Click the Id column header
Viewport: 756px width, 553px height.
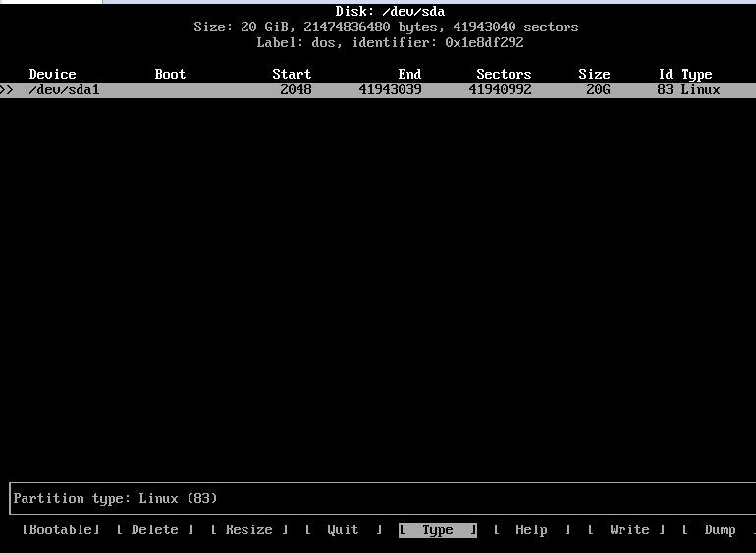[666, 74]
